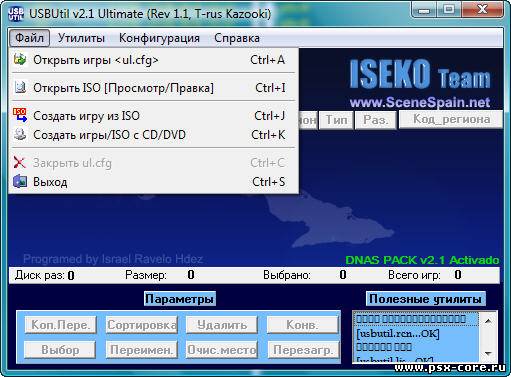Click the Переимен. button
This screenshot has height=377, width=511.
[x=142, y=350]
